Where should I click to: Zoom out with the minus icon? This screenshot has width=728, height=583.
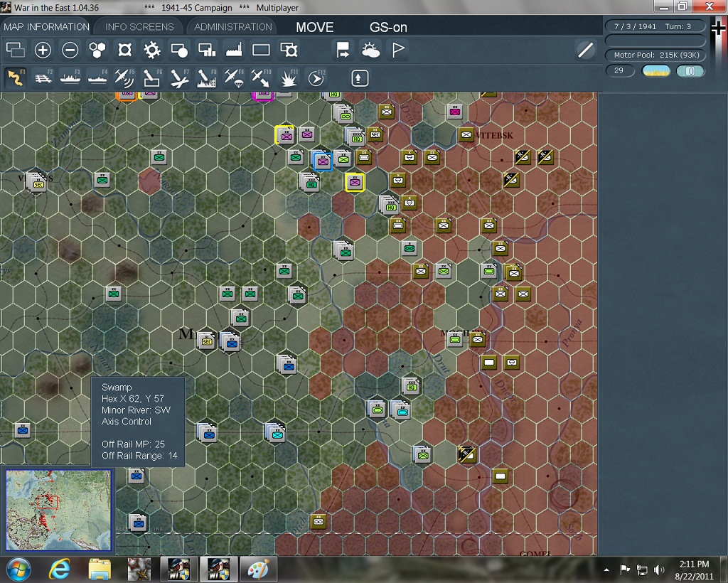[70, 50]
